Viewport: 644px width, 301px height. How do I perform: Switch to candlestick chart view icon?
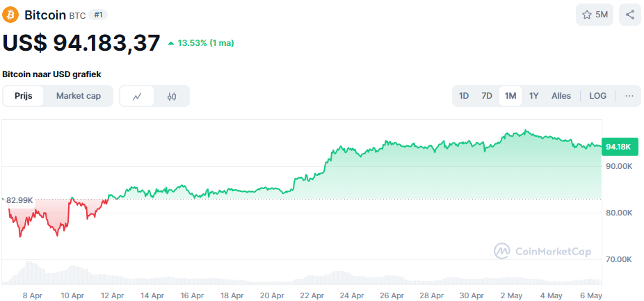[172, 96]
